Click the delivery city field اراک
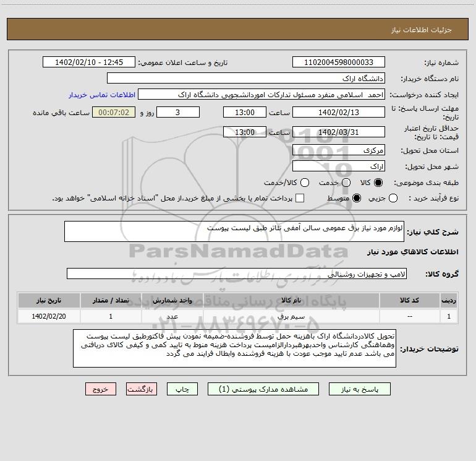The height and width of the screenshot is (461, 476). pyautogui.click(x=339, y=166)
